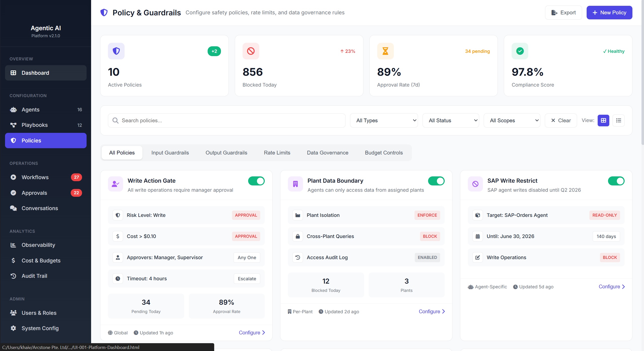
Task: Click the Observability chart icon
Action: click(x=13, y=245)
